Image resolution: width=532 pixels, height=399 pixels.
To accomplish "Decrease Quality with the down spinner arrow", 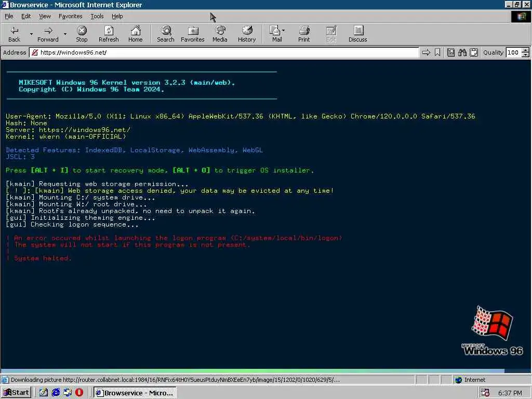I will [526, 55].
